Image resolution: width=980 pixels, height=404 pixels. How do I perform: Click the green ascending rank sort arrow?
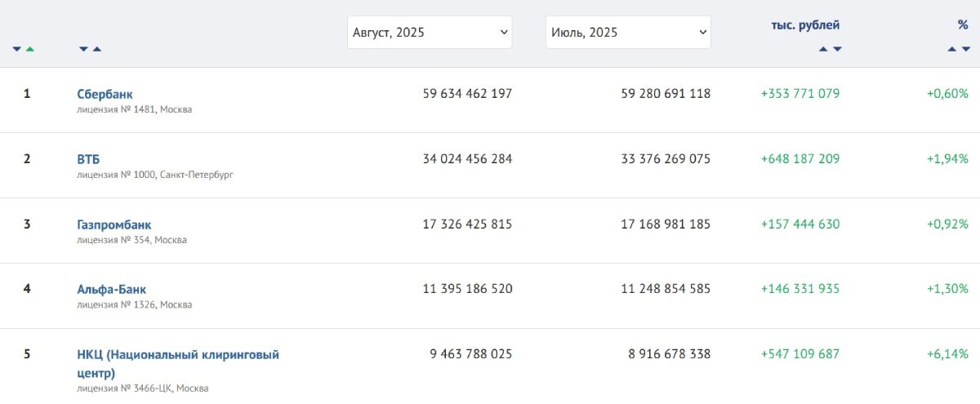click(30, 49)
